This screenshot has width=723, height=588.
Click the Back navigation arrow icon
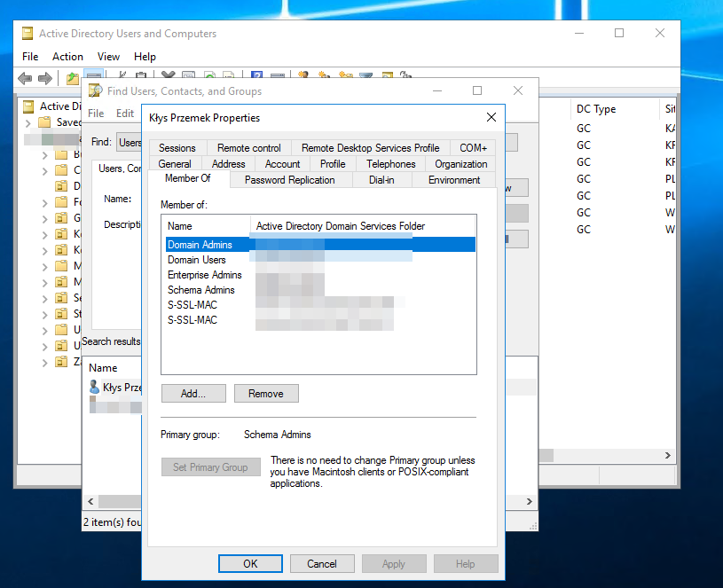(x=24, y=77)
